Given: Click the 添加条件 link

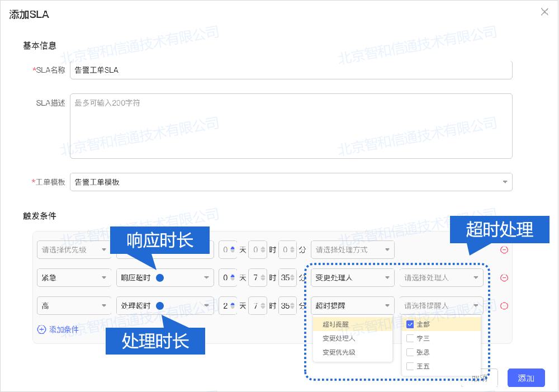Looking at the screenshot, I should (x=64, y=329).
